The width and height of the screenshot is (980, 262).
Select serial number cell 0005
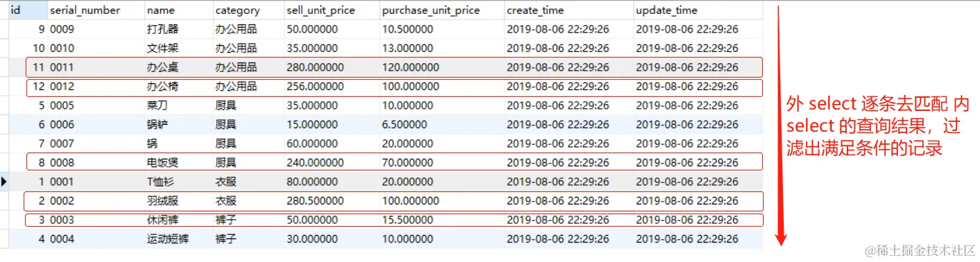click(96, 105)
